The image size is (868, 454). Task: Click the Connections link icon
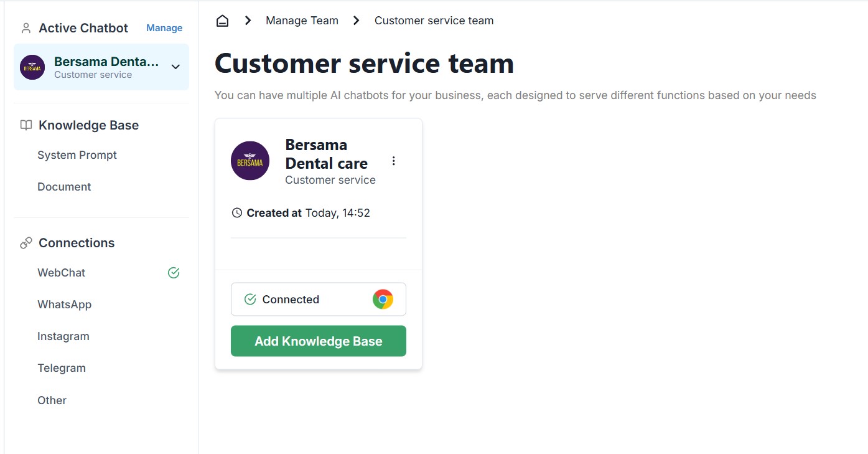point(26,243)
